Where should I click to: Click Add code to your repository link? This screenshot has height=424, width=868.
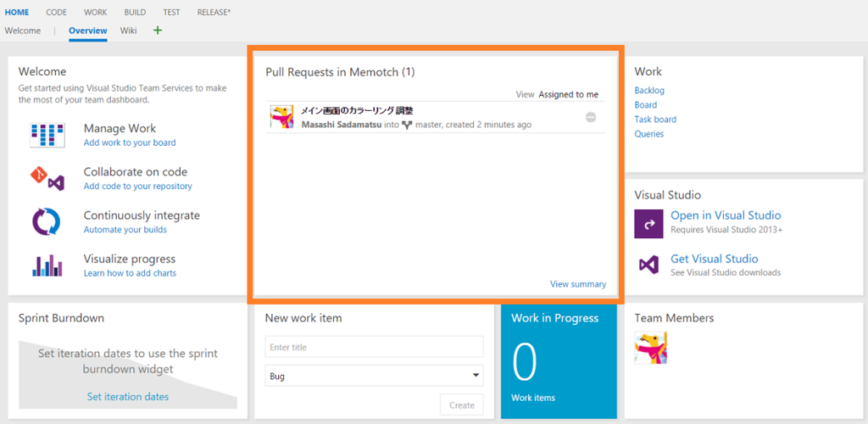click(138, 186)
